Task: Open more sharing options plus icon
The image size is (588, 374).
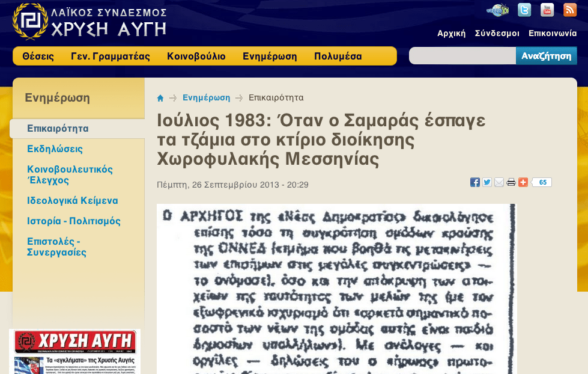Action: click(x=523, y=182)
